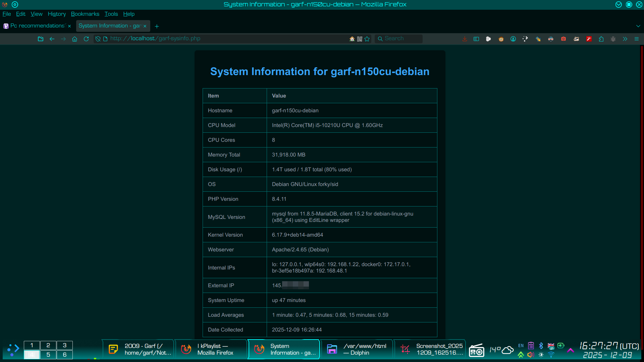This screenshot has width=644, height=362.
Task: Open the Bookmarks menu
Action: 85,14
